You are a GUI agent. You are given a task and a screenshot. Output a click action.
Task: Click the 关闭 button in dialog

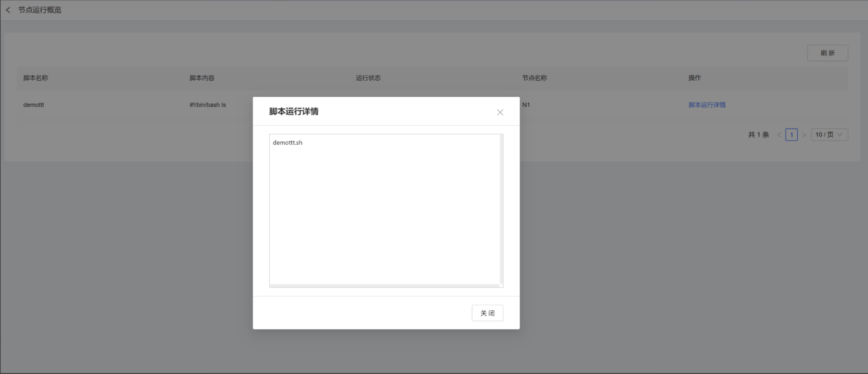[487, 313]
